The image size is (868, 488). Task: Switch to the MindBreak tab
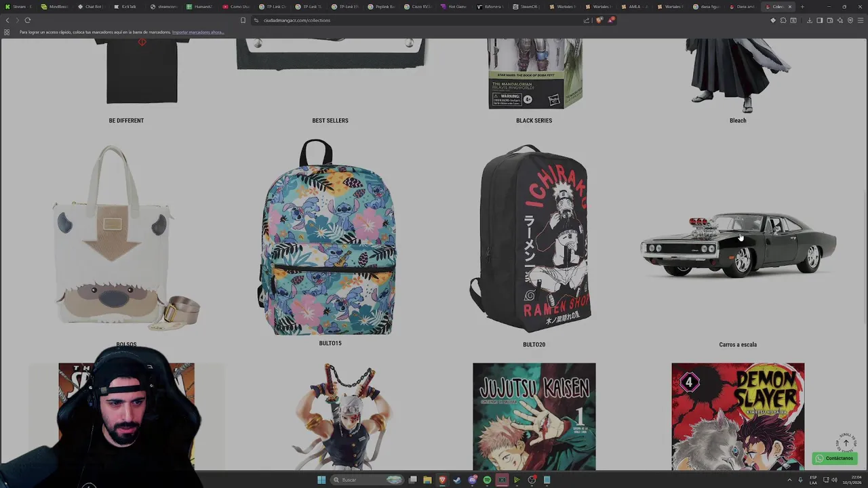pos(55,7)
